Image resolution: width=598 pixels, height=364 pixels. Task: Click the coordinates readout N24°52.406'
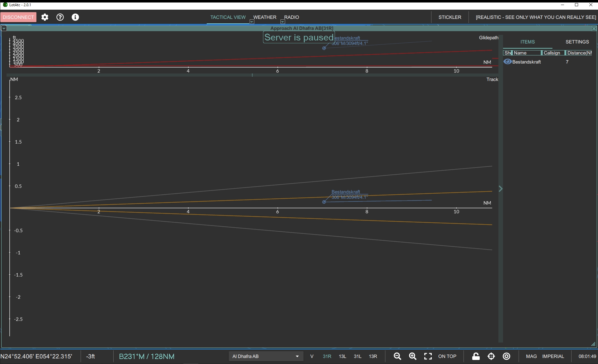click(x=36, y=356)
